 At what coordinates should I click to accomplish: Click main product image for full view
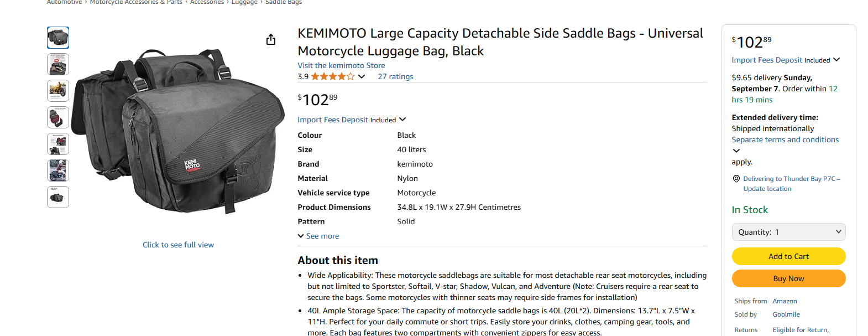pyautogui.click(x=178, y=133)
